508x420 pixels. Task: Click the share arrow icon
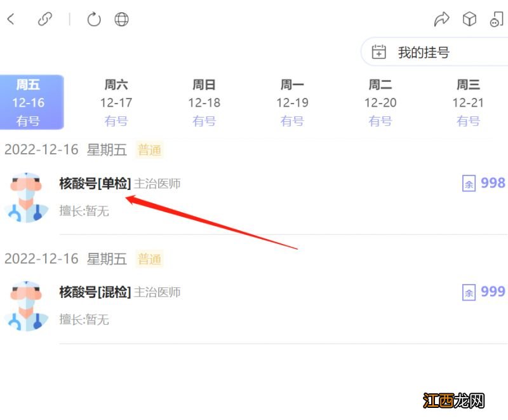tap(442, 19)
